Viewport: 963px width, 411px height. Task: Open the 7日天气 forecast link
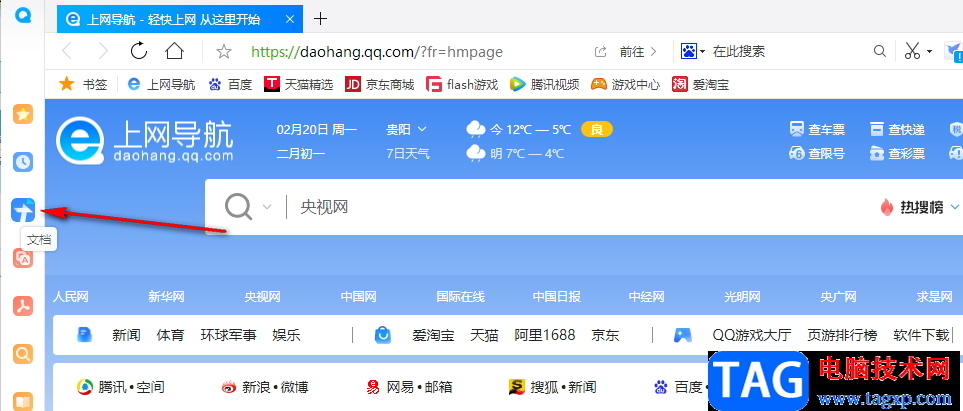408,154
